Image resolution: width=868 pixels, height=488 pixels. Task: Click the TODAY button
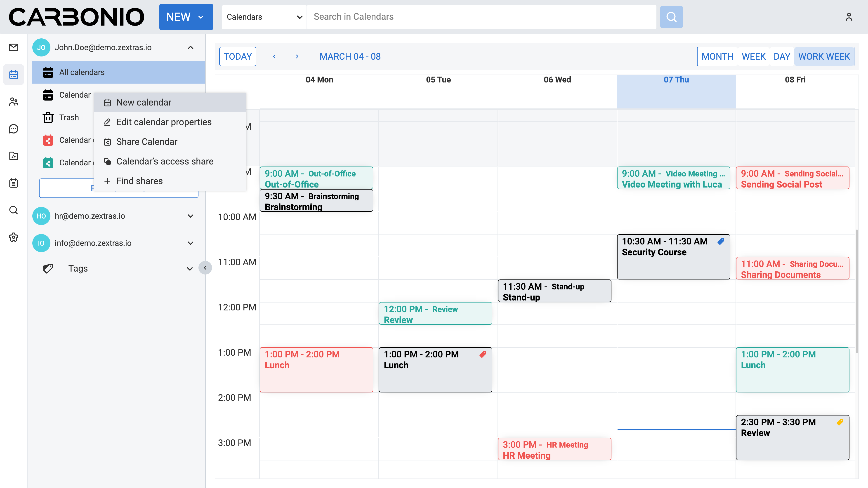[x=238, y=56]
